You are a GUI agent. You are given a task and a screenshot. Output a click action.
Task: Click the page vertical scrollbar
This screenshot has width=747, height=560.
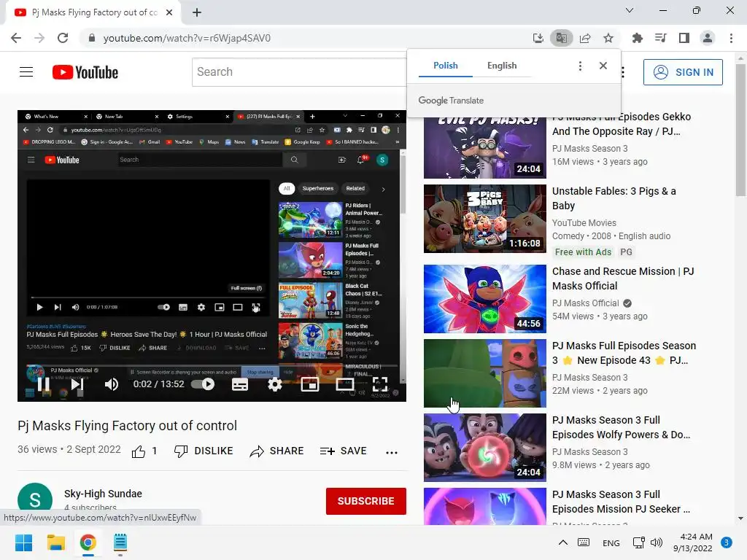pos(740,130)
